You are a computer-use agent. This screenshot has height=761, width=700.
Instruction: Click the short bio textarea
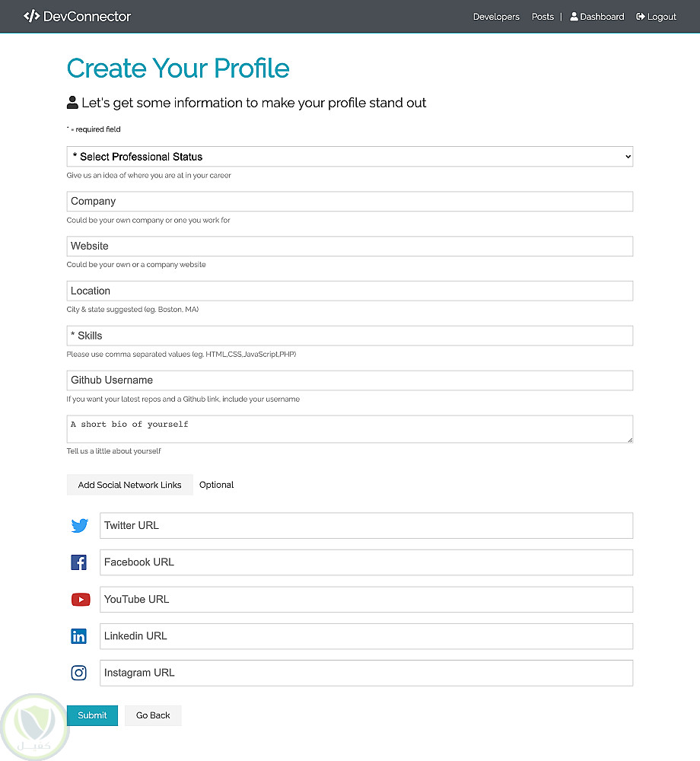pos(350,429)
